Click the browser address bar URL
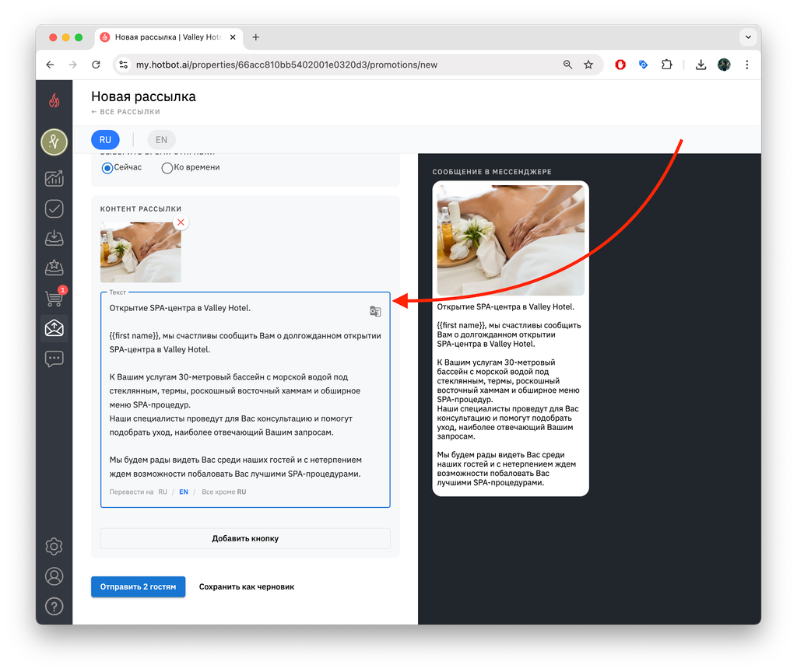 [x=286, y=65]
